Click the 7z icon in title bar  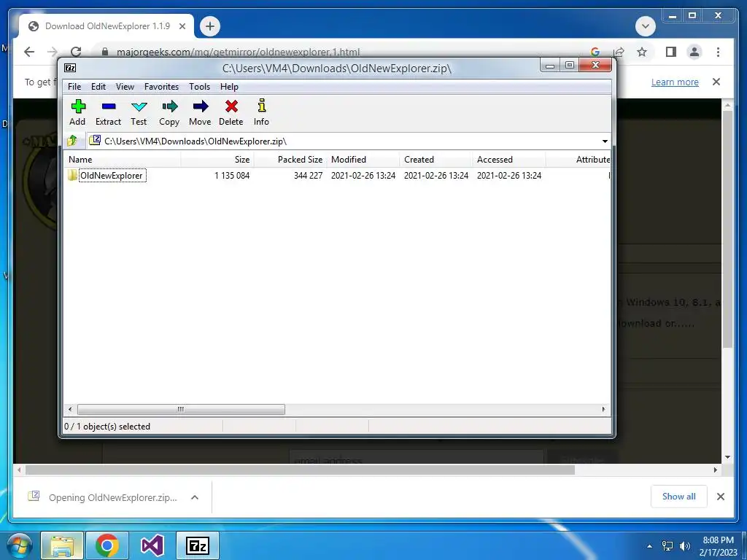70,68
